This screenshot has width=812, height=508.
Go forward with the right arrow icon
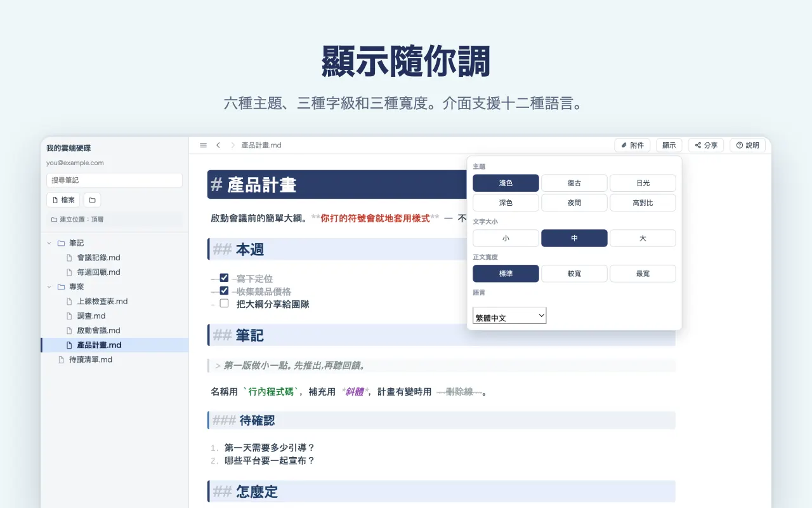(233, 145)
